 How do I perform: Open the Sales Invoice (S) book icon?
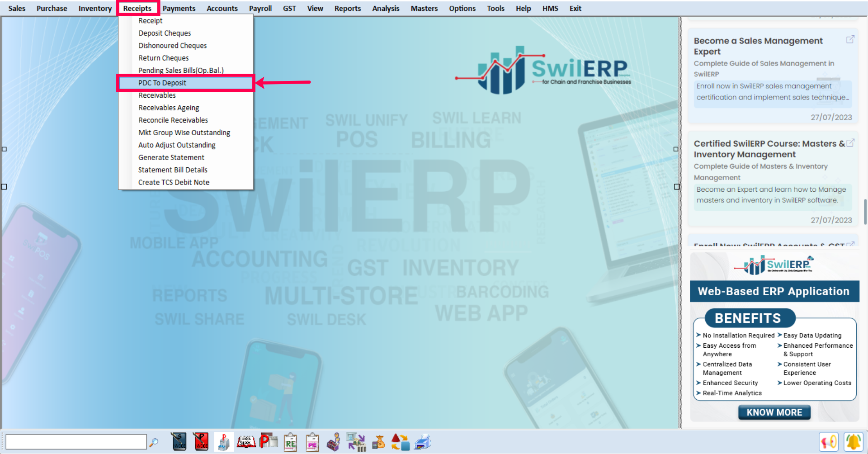pos(179,442)
